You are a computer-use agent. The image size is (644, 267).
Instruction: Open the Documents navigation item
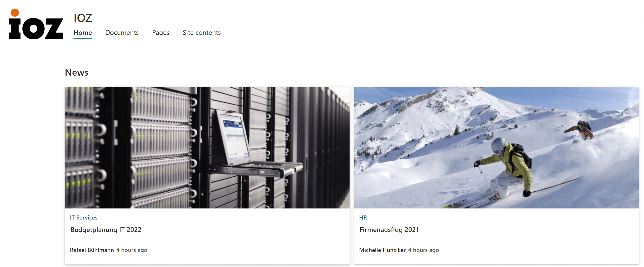pyautogui.click(x=122, y=32)
